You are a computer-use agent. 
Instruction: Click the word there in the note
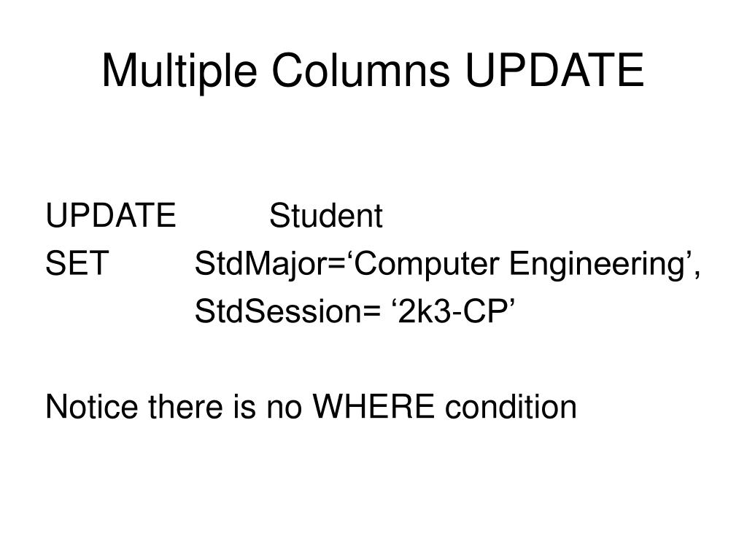point(185,407)
